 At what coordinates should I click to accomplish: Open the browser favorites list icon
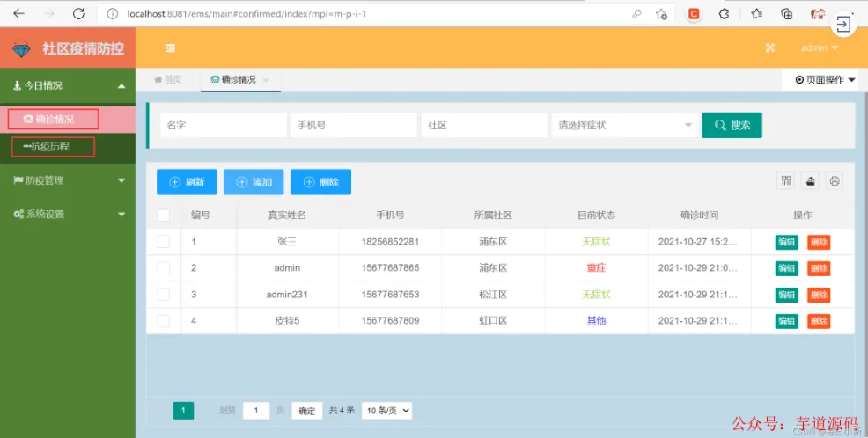tap(756, 14)
